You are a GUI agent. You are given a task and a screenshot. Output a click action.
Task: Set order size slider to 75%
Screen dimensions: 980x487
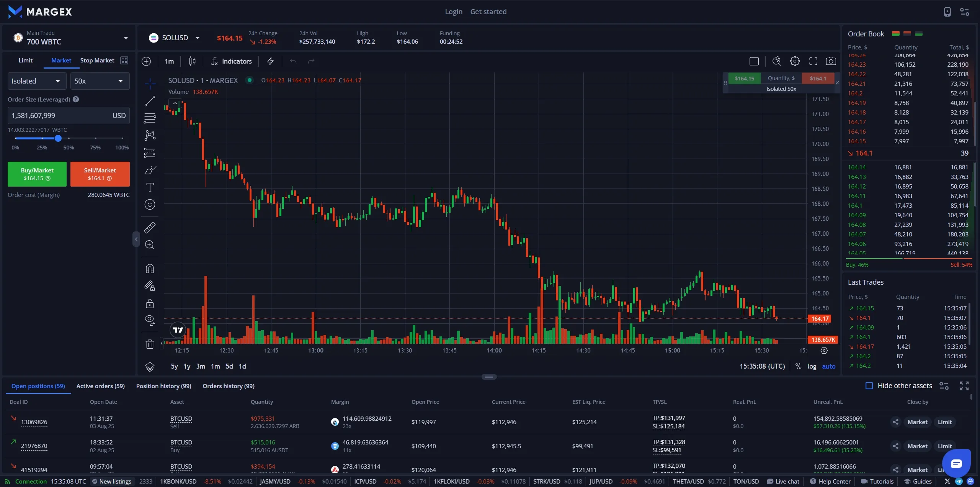click(x=95, y=138)
